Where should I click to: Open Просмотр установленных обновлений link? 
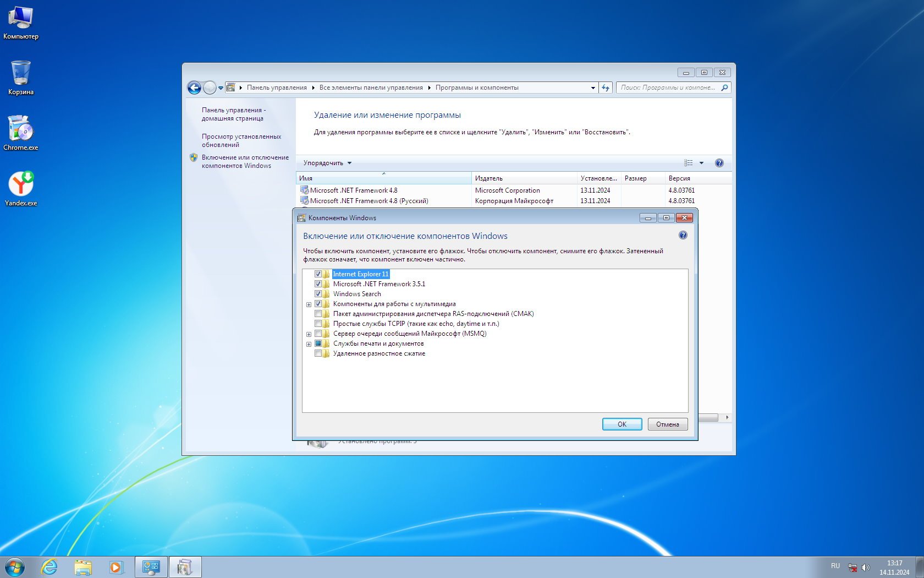pos(241,140)
